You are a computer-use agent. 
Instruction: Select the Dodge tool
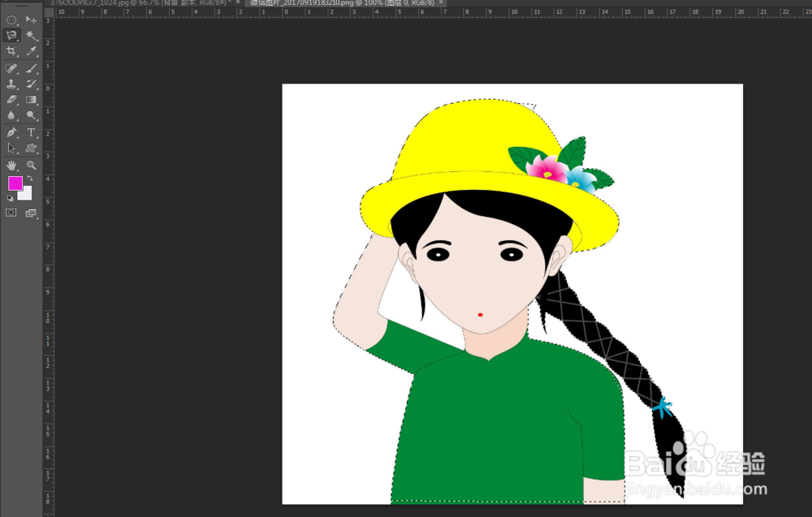point(31,115)
